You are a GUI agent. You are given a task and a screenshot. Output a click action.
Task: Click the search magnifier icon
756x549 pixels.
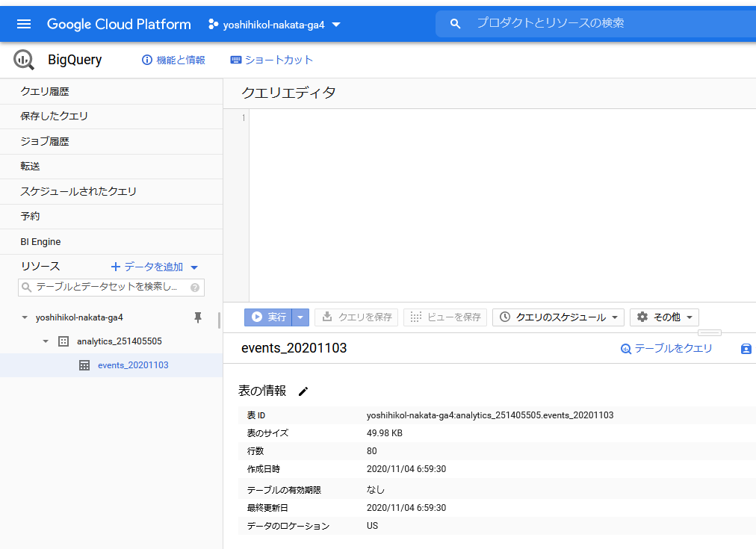pyautogui.click(x=455, y=24)
